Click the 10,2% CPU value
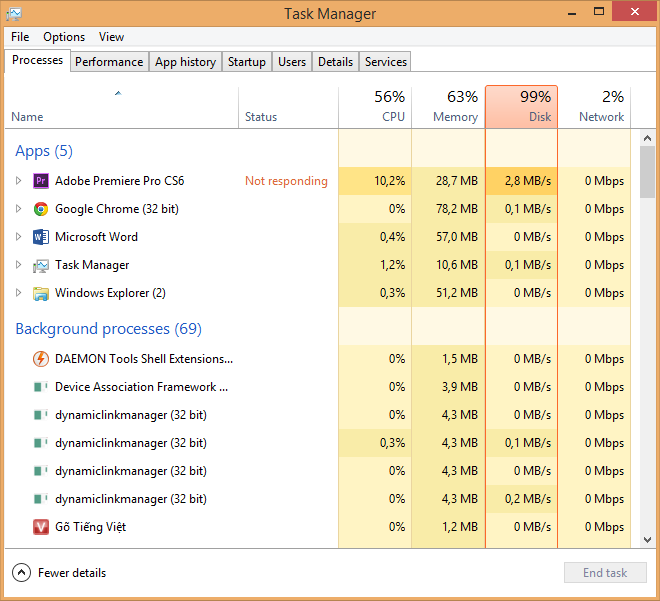This screenshot has width=660, height=601. (x=389, y=181)
